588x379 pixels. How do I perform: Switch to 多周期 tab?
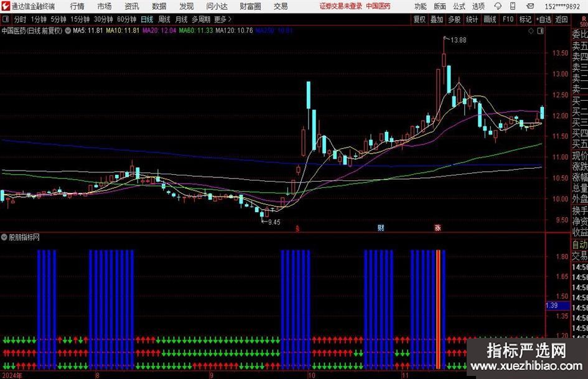click(x=201, y=19)
